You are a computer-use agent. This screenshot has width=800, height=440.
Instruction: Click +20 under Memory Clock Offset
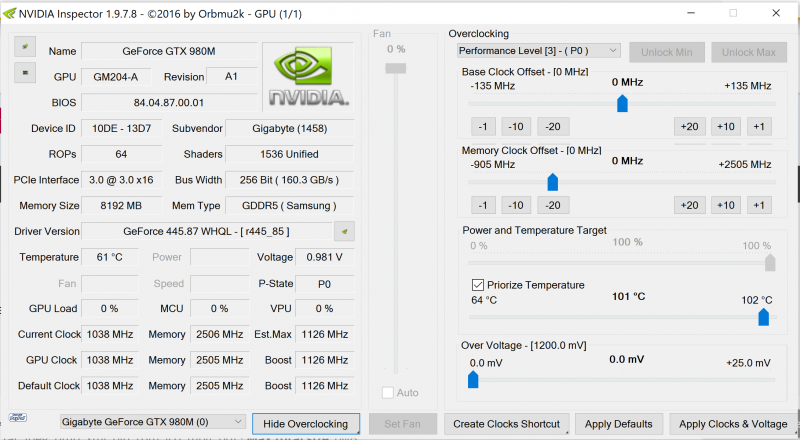[689, 205]
